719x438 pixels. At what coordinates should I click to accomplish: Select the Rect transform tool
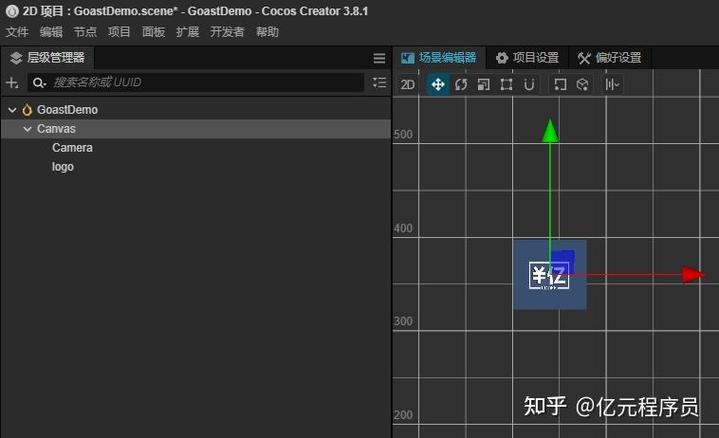(506, 84)
